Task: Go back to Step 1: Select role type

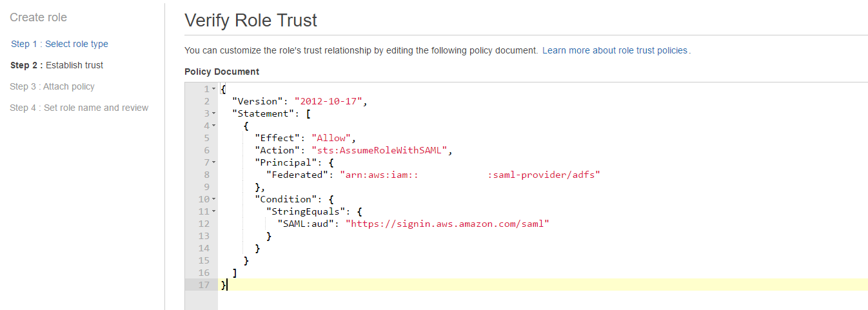Action: click(59, 44)
